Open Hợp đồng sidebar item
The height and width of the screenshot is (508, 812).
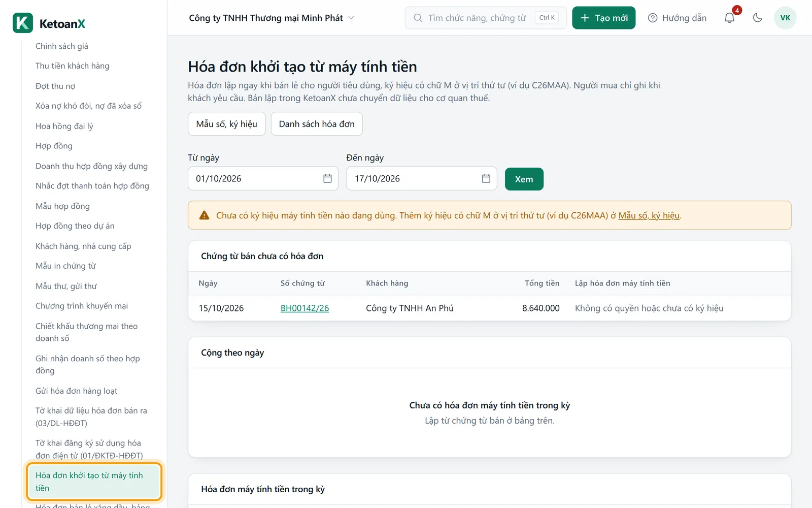click(54, 146)
